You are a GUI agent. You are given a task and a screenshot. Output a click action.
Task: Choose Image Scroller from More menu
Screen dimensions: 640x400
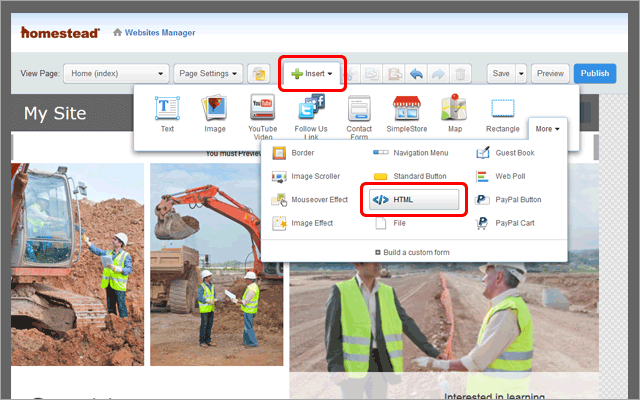click(305, 176)
